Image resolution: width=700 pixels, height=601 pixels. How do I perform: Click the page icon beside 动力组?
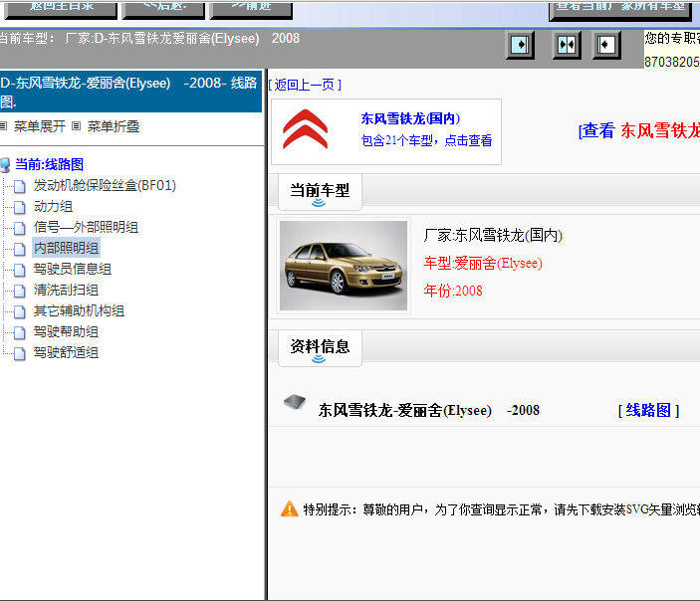point(20,207)
